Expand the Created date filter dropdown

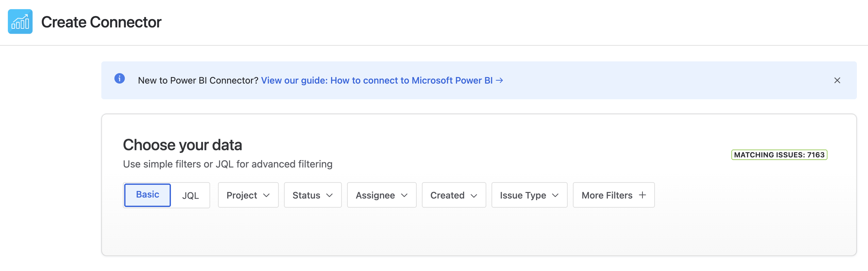click(454, 195)
